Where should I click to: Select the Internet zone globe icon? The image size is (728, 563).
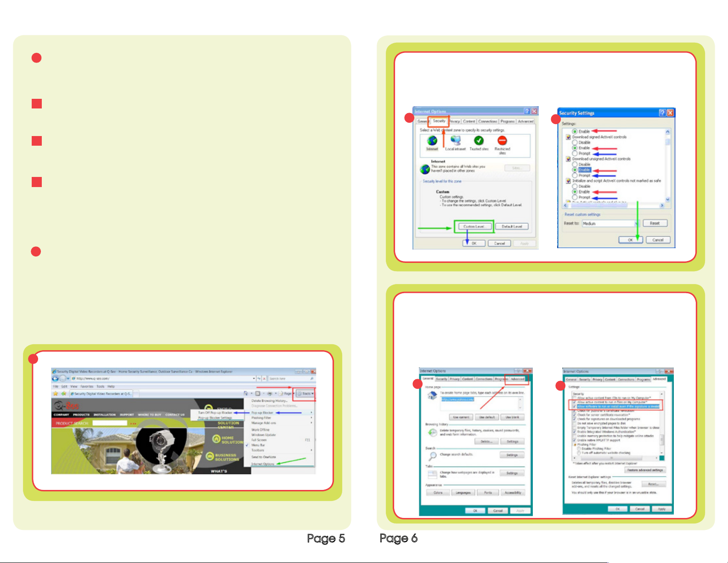(432, 141)
